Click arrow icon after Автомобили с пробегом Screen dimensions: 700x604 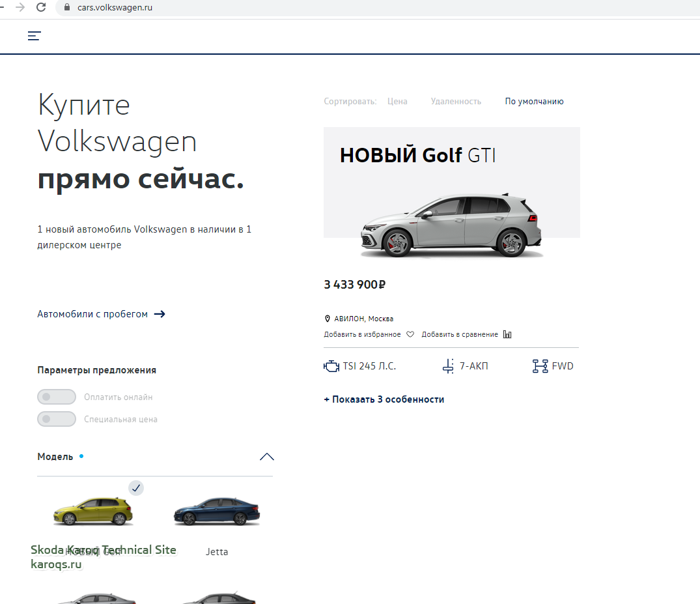click(160, 314)
